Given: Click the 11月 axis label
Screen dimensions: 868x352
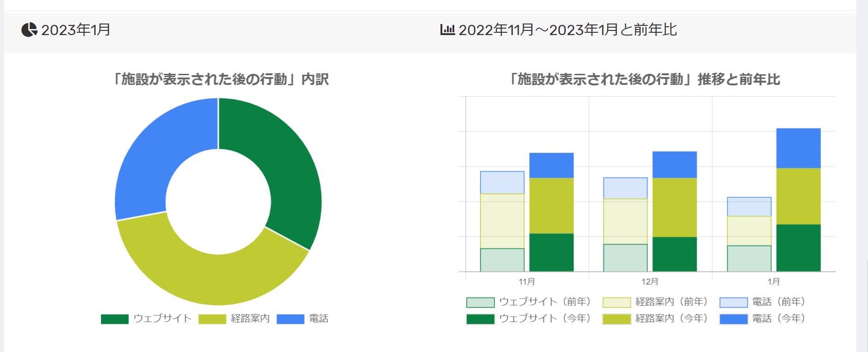Looking at the screenshot, I should 527,281.
